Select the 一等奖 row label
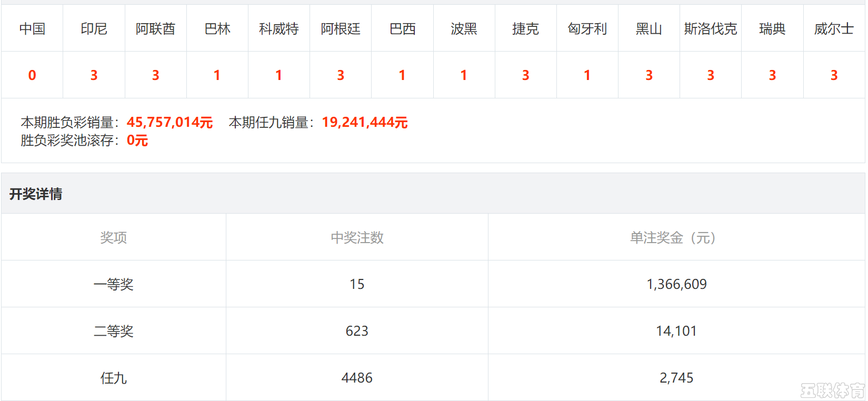Screen dimensions: 868x401 tap(114, 284)
